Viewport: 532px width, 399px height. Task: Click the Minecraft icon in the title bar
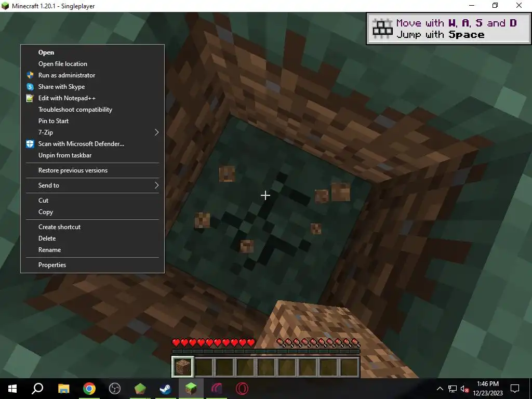tap(5, 6)
